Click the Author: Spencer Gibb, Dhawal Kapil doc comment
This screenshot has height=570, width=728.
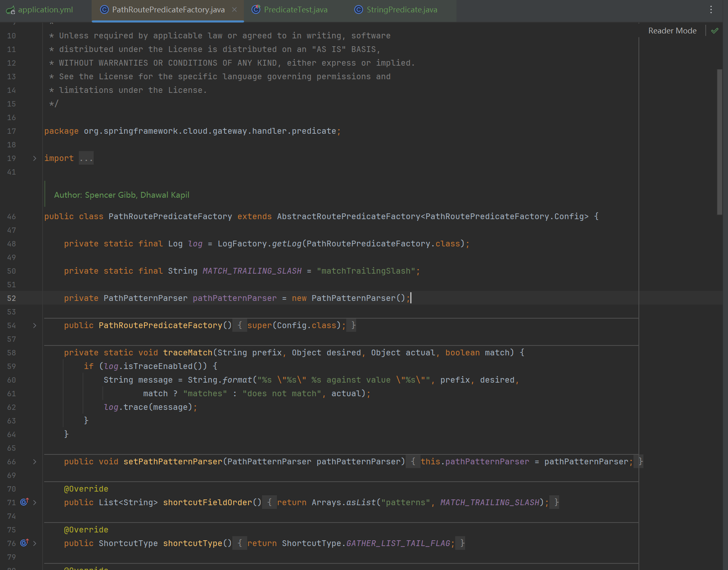coord(122,195)
